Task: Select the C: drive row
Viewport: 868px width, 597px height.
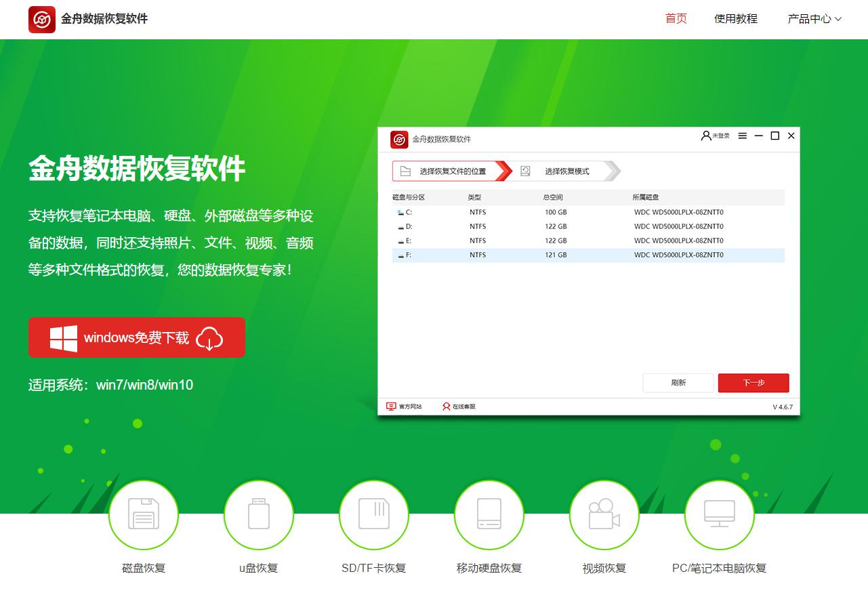Action: point(587,212)
